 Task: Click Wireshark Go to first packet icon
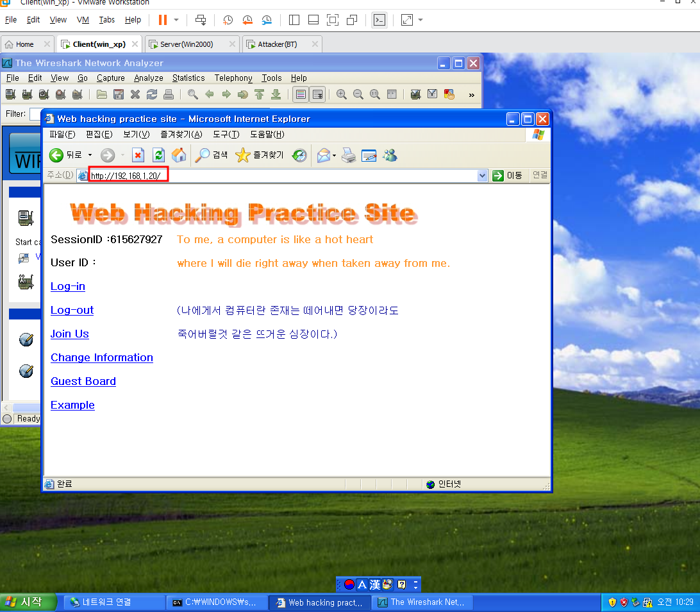point(260,94)
